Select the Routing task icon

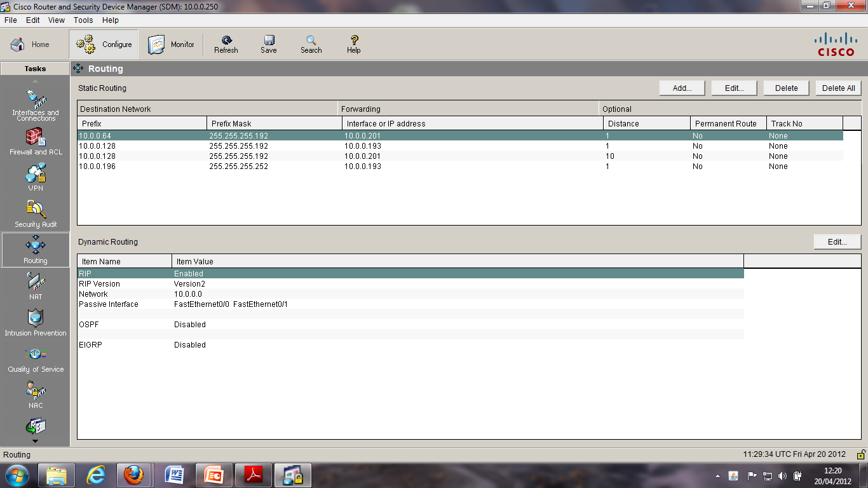tap(36, 250)
